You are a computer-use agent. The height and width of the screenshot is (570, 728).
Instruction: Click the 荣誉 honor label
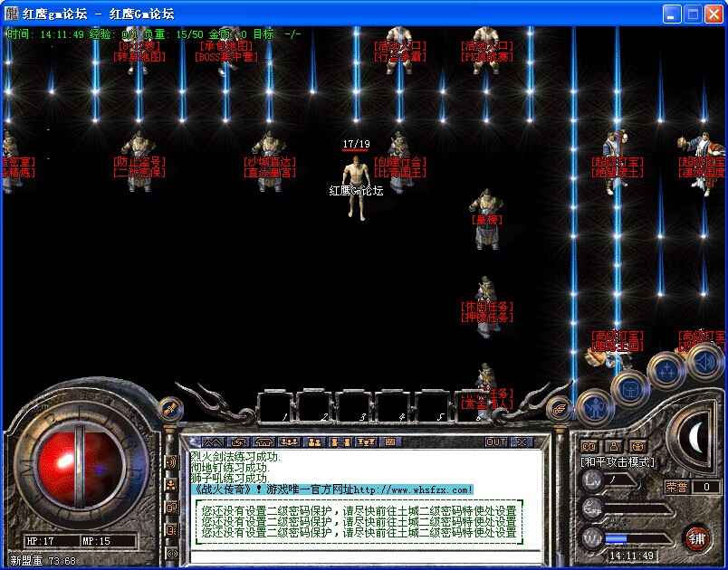(x=676, y=487)
